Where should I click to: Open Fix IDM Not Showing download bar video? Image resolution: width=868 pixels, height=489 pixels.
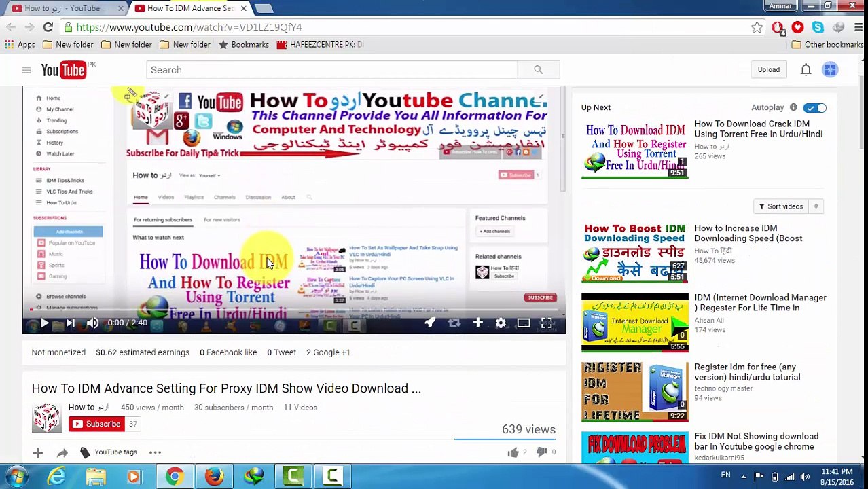[x=756, y=441]
